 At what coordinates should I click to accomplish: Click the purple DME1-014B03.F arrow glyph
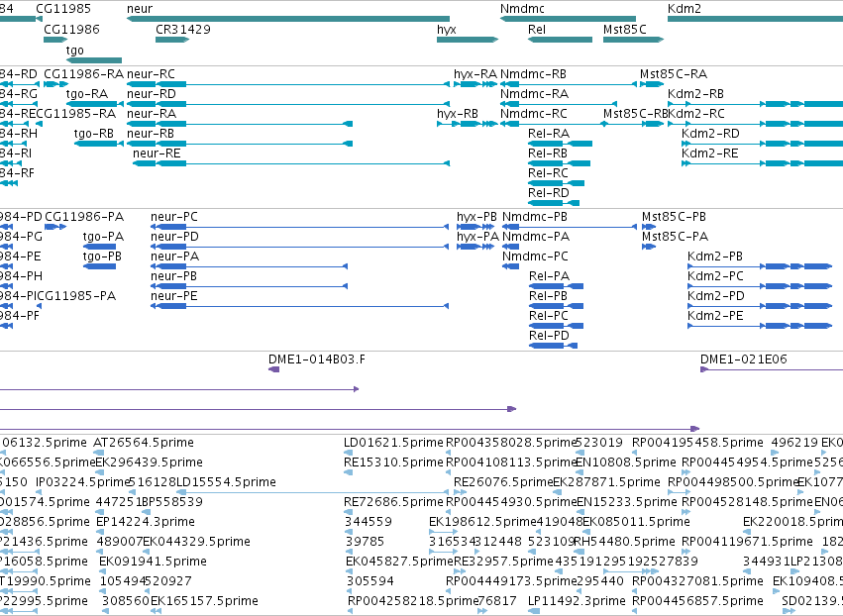pyautogui.click(x=273, y=369)
